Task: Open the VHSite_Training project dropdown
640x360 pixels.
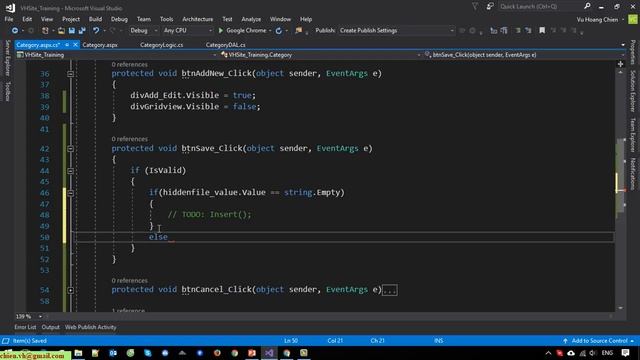Action: (116, 55)
